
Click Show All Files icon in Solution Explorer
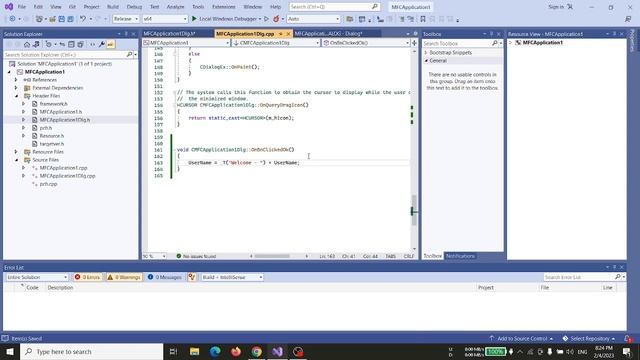click(x=80, y=44)
